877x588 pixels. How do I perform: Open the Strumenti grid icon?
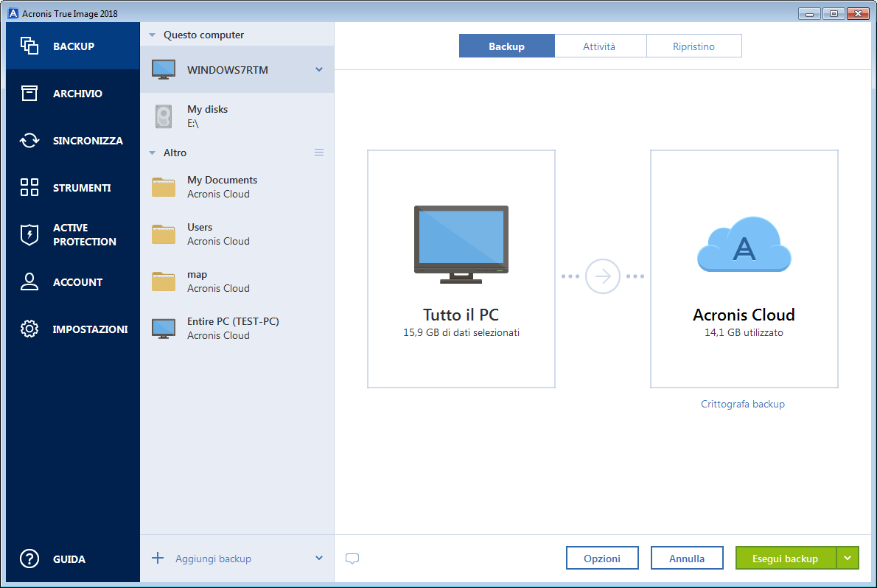(29, 187)
